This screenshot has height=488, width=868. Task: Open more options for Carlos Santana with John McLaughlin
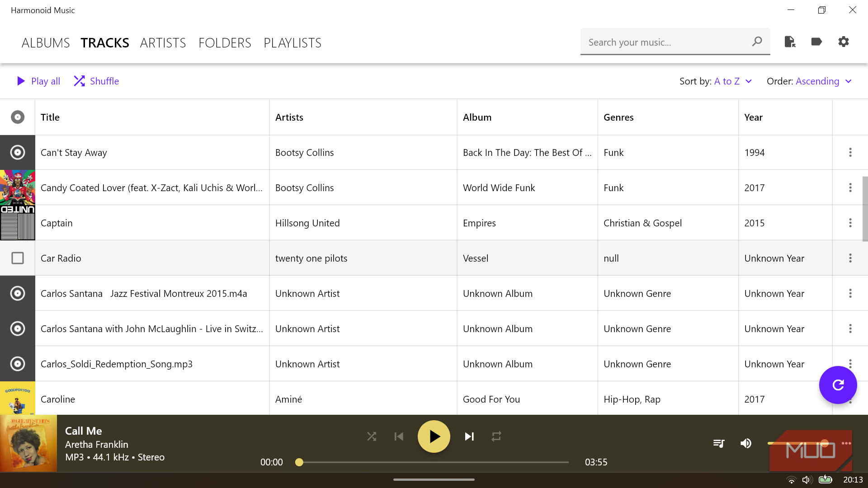pyautogui.click(x=850, y=328)
